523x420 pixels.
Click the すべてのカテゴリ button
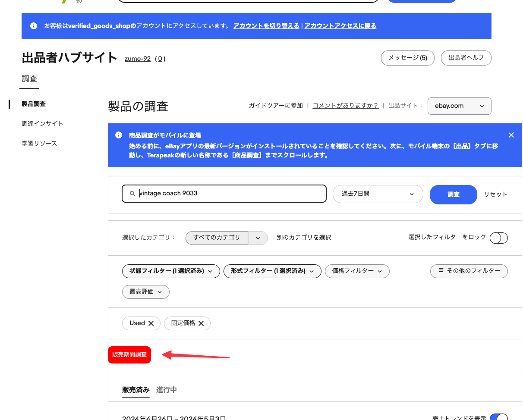[217, 238]
